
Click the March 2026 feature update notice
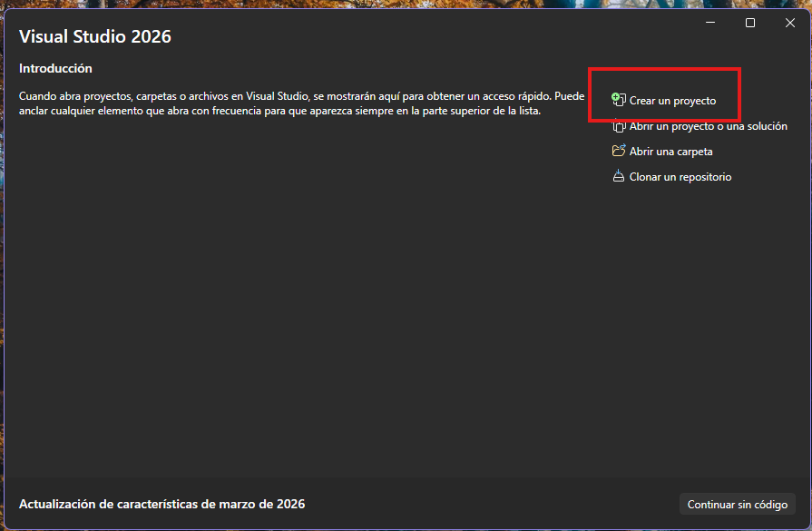pos(161,504)
